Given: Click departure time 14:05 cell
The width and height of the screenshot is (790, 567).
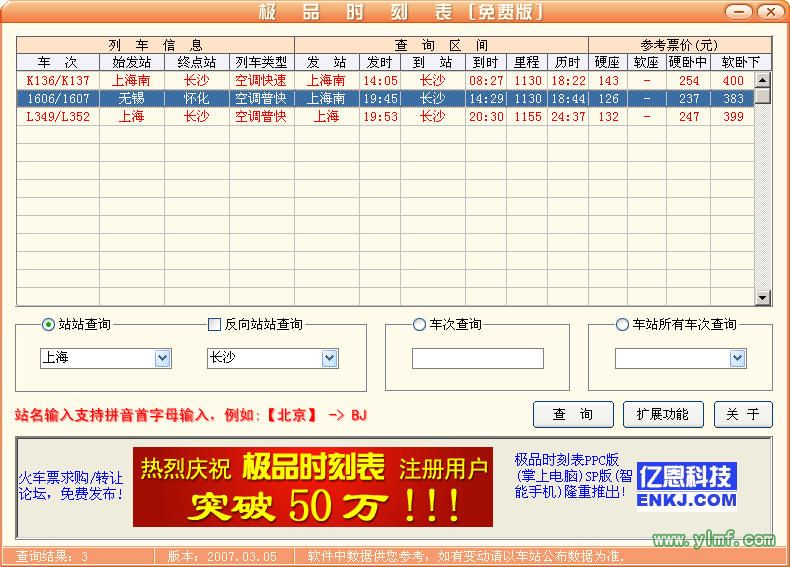Looking at the screenshot, I should [x=380, y=80].
